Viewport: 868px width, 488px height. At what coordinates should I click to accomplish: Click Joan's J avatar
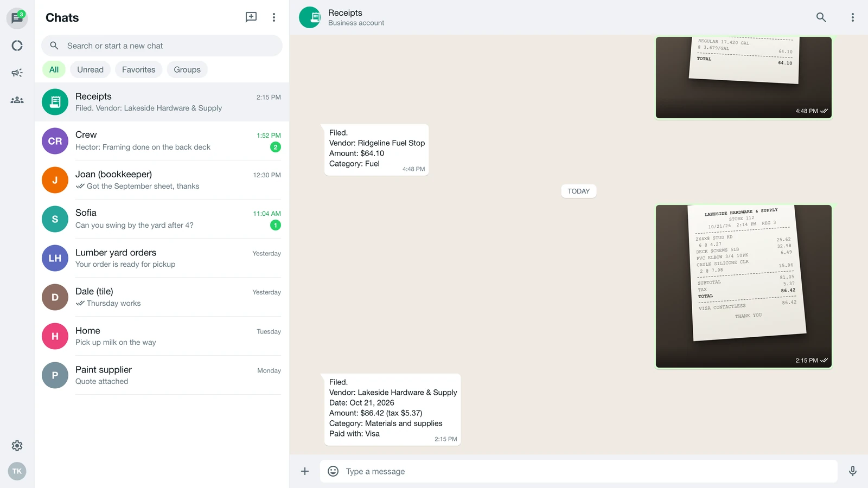point(55,180)
